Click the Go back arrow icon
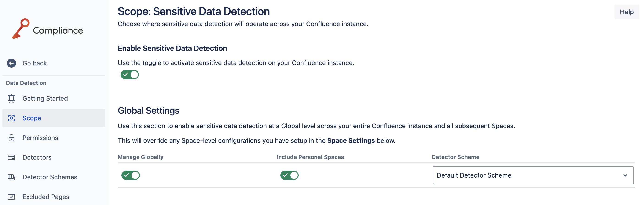Viewport: 644px width, 205px height. tap(11, 63)
